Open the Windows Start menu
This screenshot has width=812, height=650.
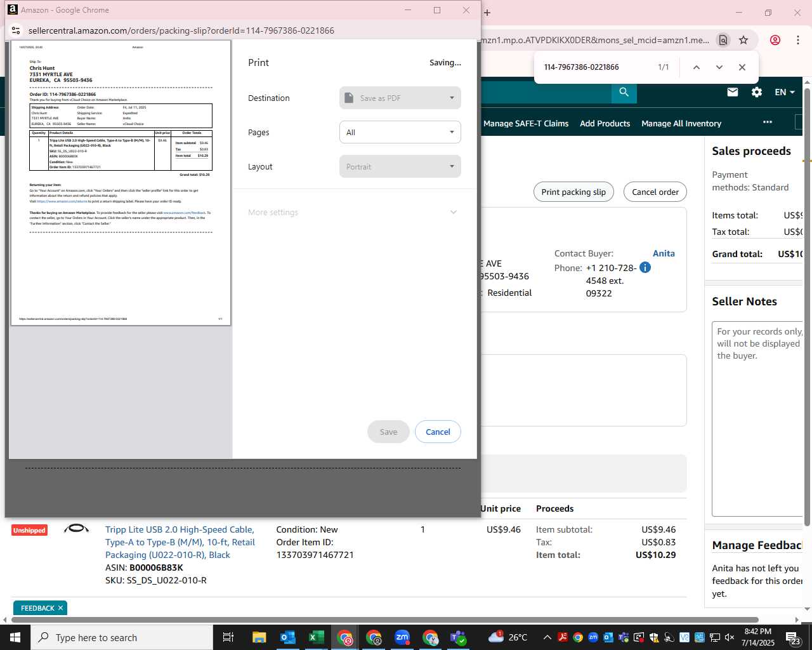(15, 637)
